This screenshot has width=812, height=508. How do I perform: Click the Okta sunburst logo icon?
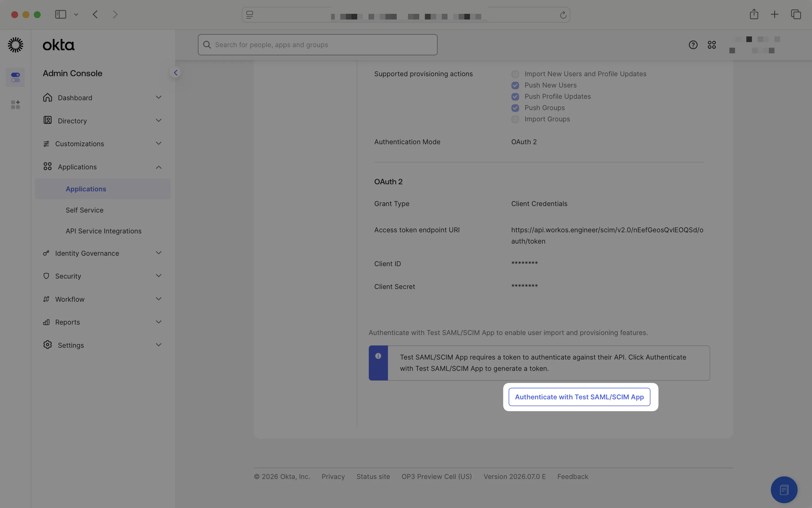pos(16,45)
